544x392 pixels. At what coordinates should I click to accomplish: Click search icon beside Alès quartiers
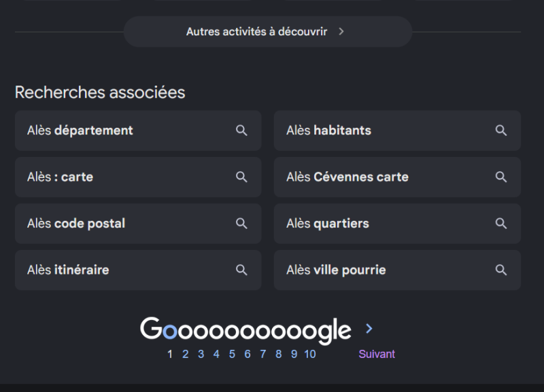click(x=501, y=224)
